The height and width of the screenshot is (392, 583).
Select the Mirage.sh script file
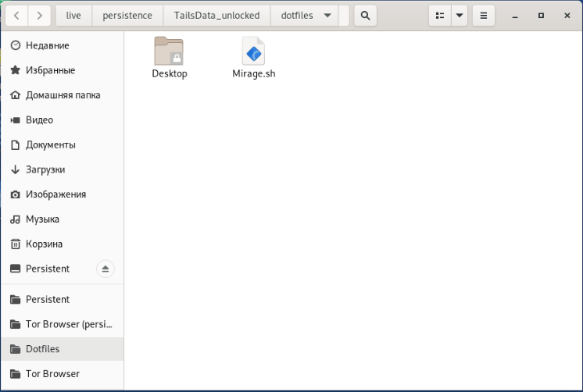point(253,52)
